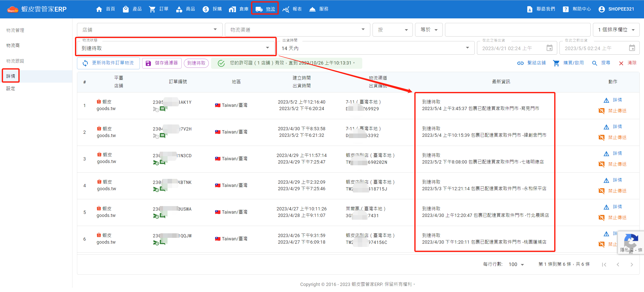The image size is (644, 292).
Task: Open the 報表 reports menu
Action: pyautogui.click(x=292, y=9)
